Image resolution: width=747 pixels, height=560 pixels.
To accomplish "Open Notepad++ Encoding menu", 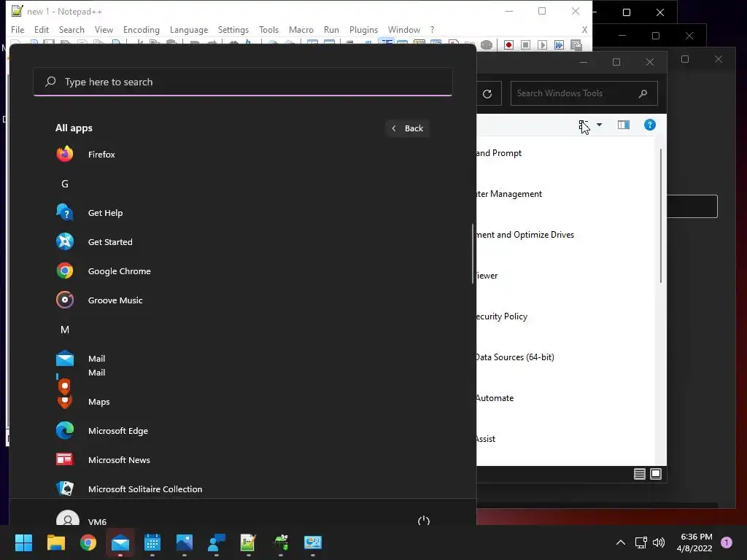I will pos(141,29).
